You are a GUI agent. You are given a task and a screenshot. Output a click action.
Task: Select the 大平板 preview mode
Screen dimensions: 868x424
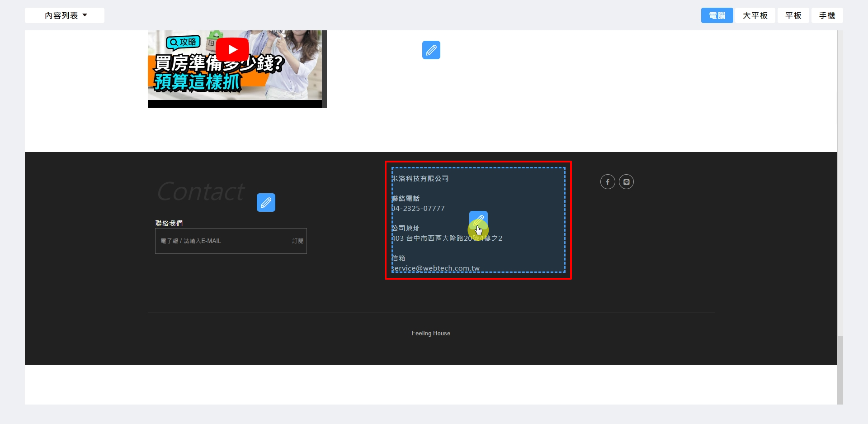point(755,15)
